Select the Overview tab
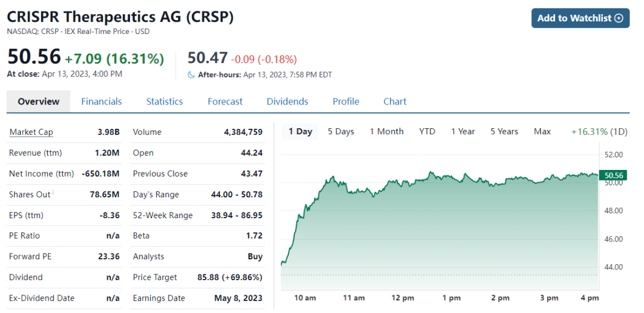This screenshot has height=313, width=644. coord(39,101)
